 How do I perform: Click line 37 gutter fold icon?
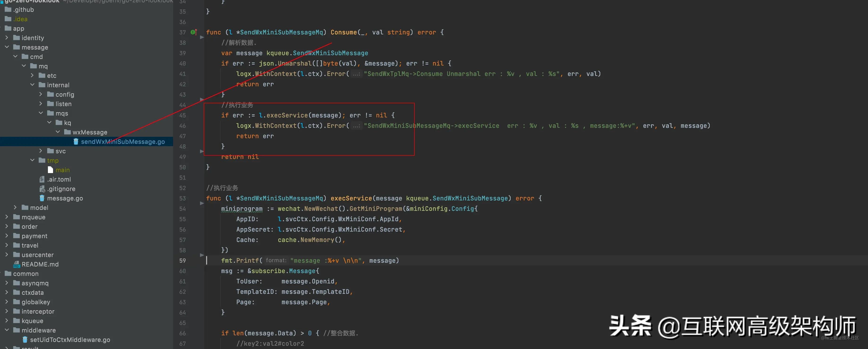click(200, 35)
